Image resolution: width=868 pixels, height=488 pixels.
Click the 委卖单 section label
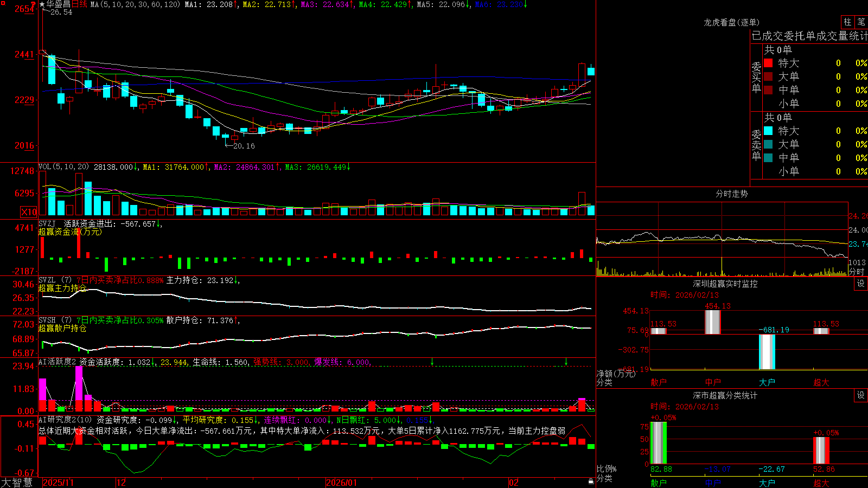(756, 145)
